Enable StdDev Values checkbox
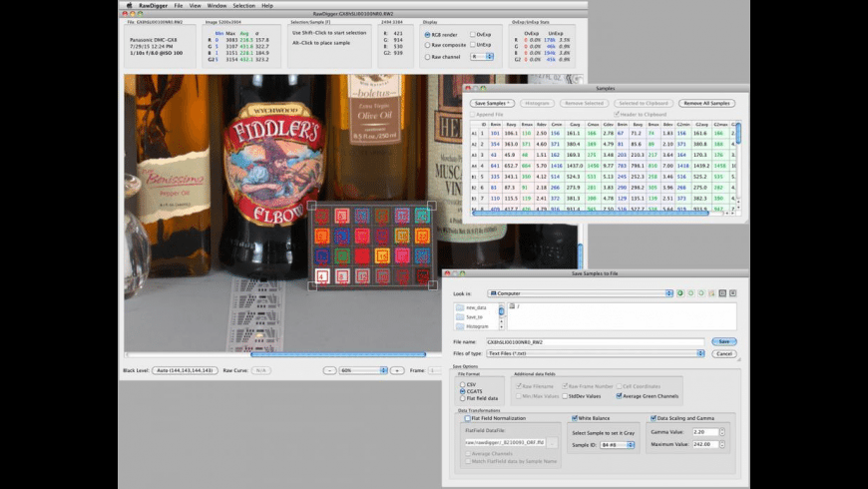 (x=565, y=396)
